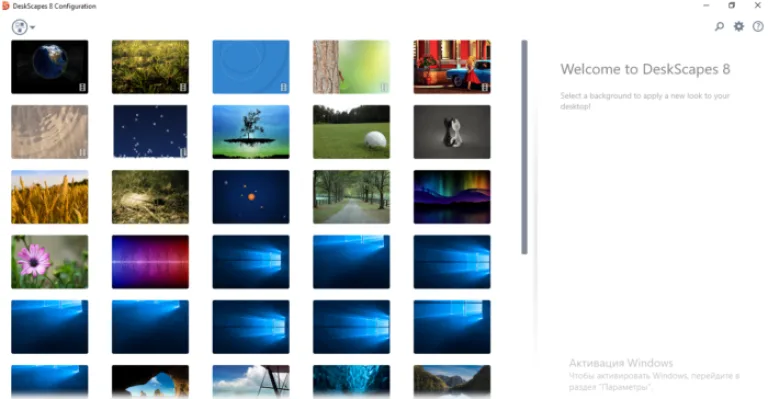
Task: Click the vertical scrollbar of the background gallery
Action: click(525, 147)
